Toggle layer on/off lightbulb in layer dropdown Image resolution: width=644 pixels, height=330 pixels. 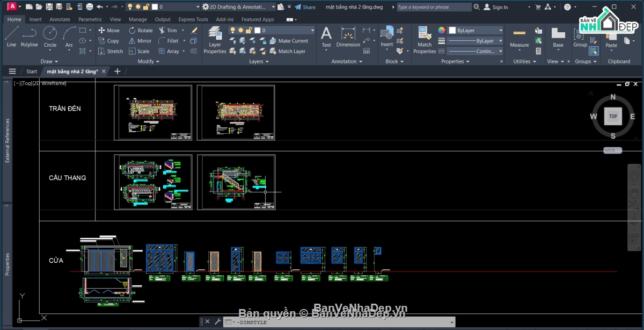(x=233, y=31)
